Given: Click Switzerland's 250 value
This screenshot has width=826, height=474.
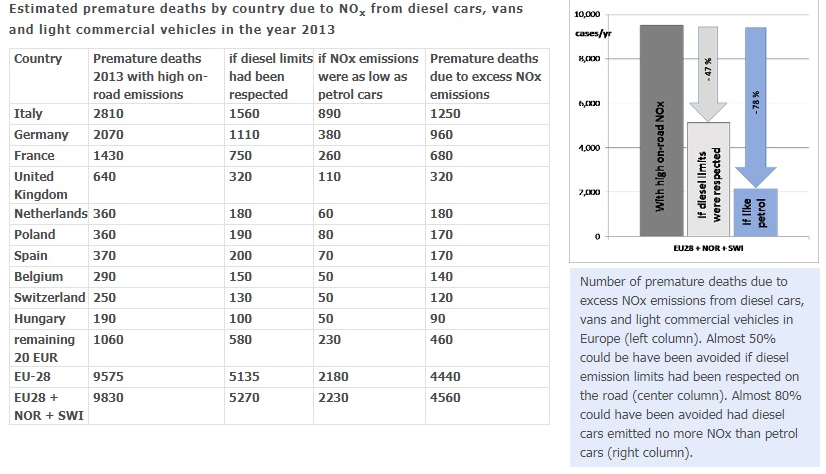Looking at the screenshot, I should [x=104, y=298].
